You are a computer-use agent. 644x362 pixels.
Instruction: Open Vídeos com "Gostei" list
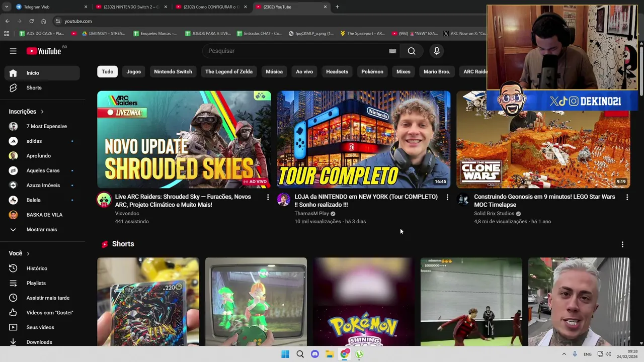click(42, 313)
